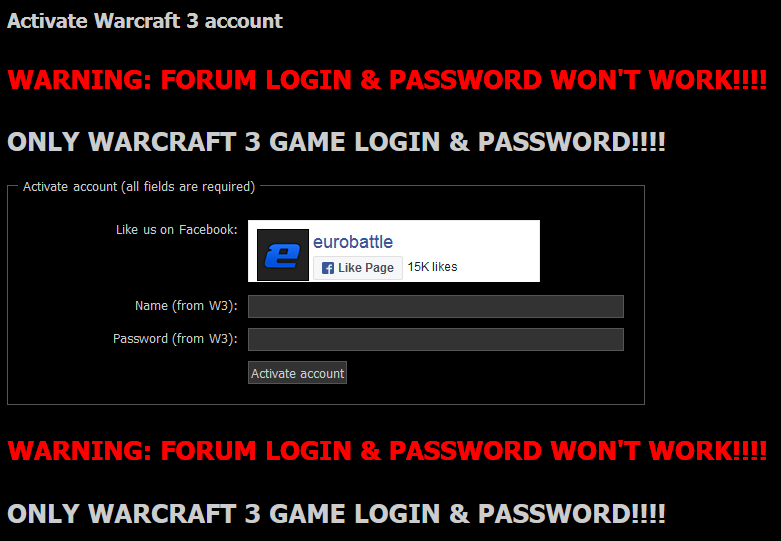Focus the Password (from W3) input field
781x541 pixels.
coord(436,339)
